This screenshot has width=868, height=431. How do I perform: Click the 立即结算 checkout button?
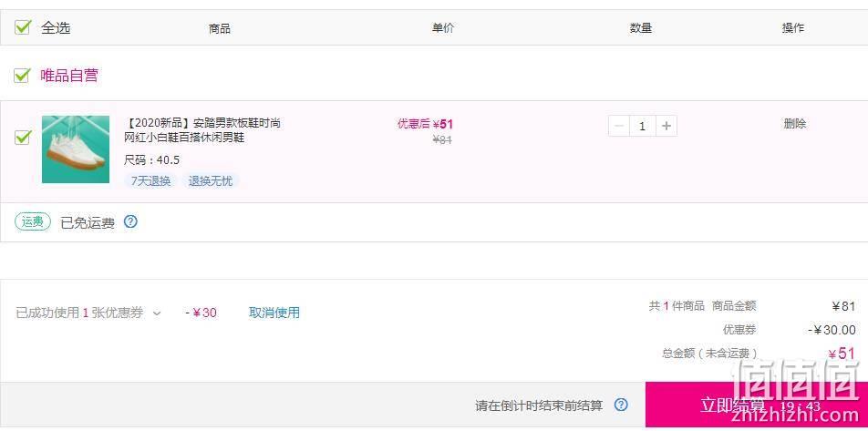click(757, 405)
